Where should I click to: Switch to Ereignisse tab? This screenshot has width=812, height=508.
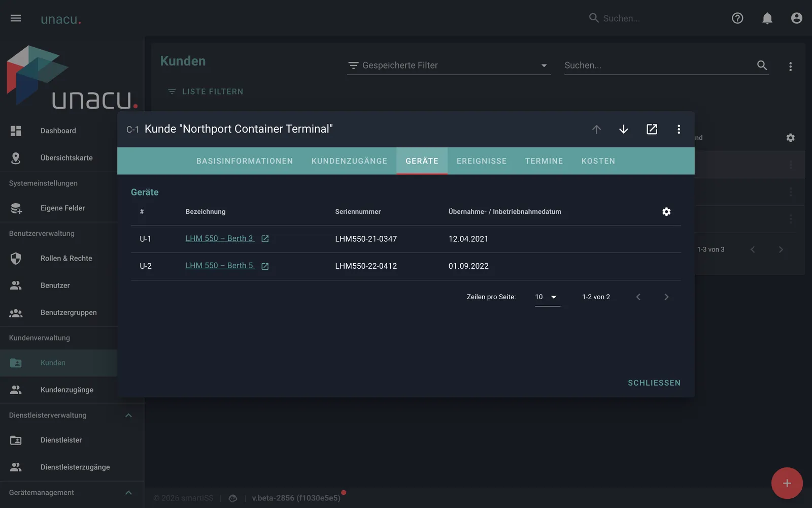click(x=482, y=161)
